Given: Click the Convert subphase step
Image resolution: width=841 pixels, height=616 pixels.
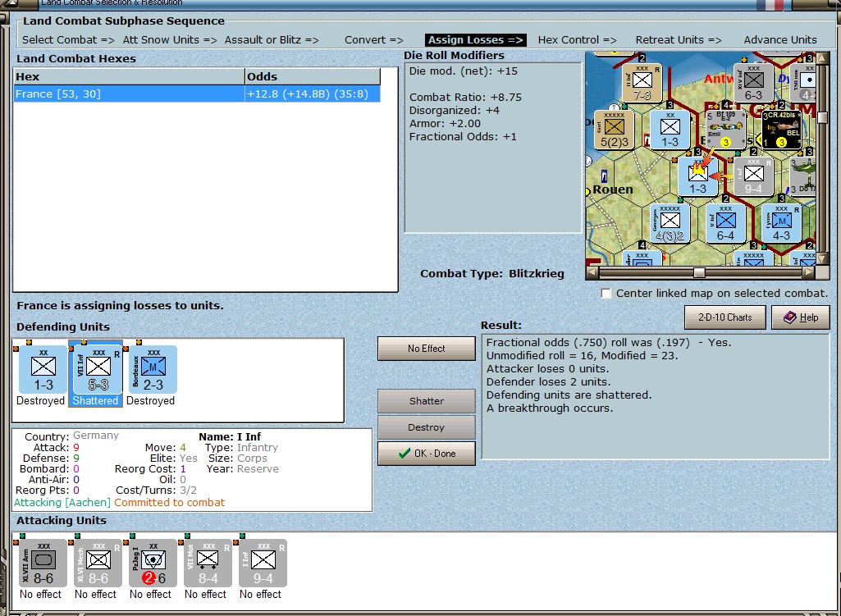Looking at the screenshot, I should point(374,39).
